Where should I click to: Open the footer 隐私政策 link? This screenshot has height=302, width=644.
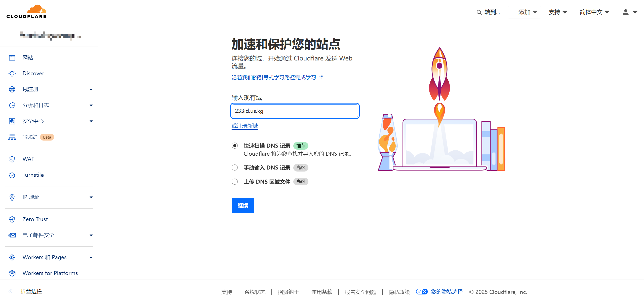[x=399, y=292]
